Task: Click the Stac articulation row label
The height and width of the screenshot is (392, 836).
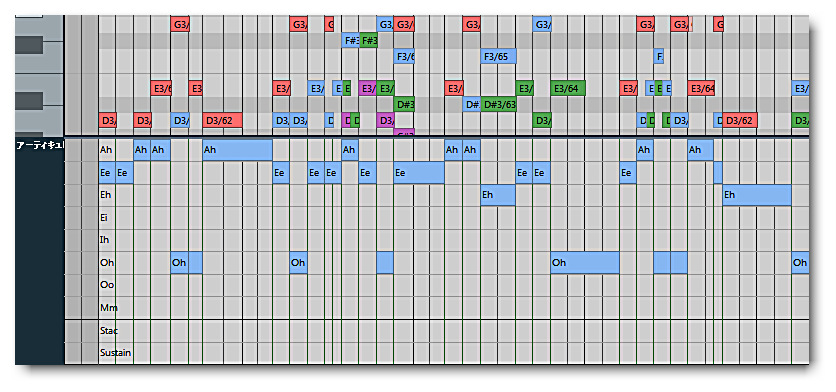Action: pos(109,331)
